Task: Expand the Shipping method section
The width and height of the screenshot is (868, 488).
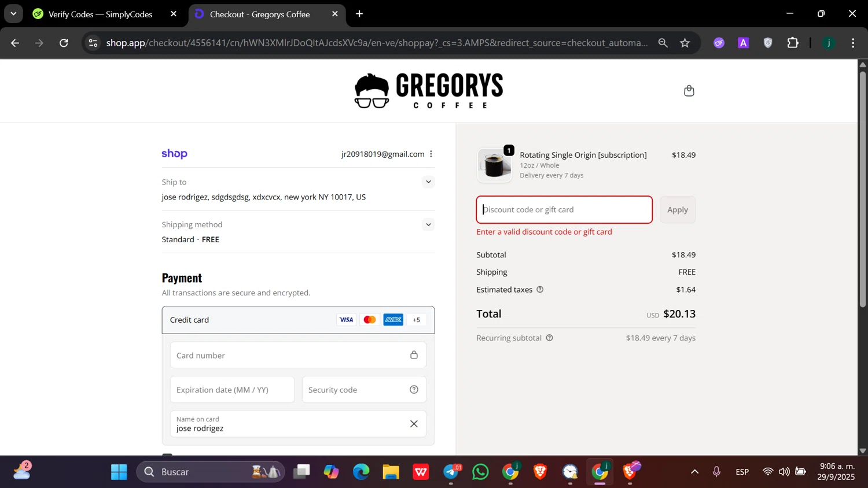Action: point(428,224)
